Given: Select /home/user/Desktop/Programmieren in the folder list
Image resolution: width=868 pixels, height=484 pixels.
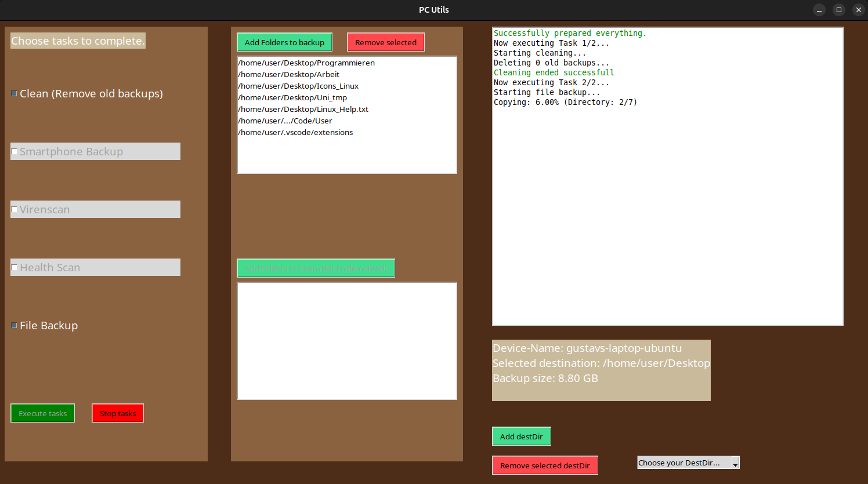Looking at the screenshot, I should click(x=306, y=63).
